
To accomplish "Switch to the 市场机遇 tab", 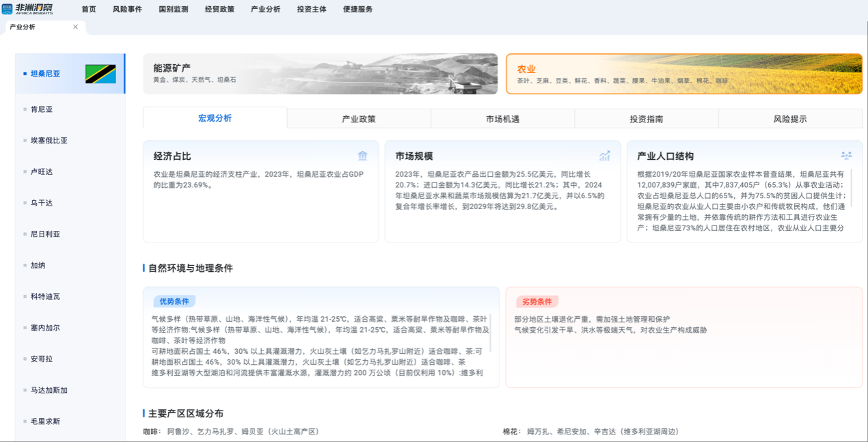I will point(502,119).
